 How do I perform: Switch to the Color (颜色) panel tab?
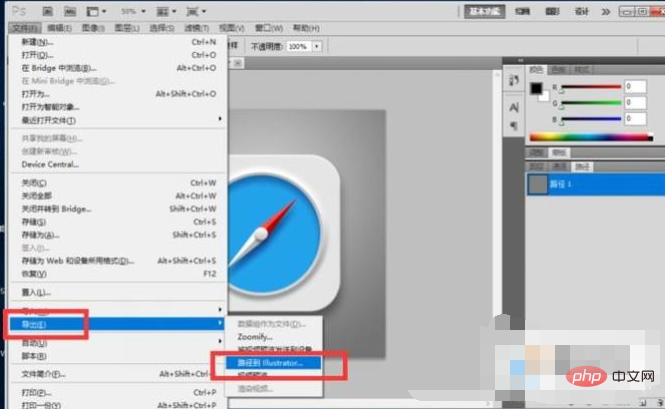[536, 70]
